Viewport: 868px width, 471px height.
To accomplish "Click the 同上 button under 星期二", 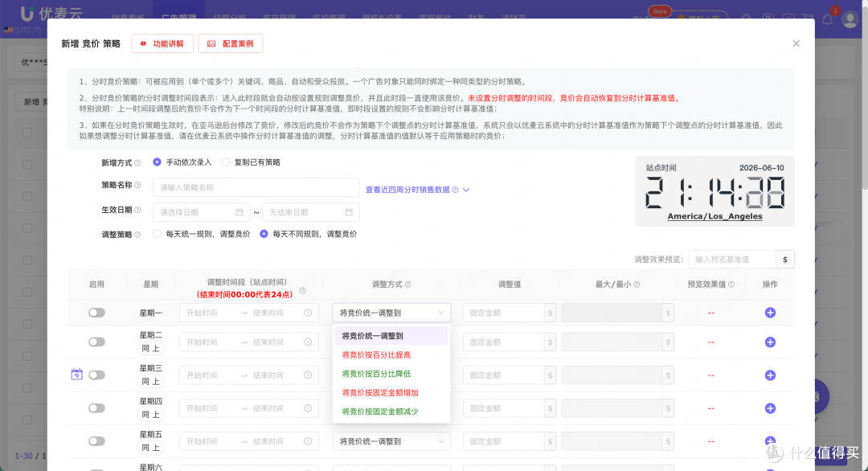I will coord(150,349).
